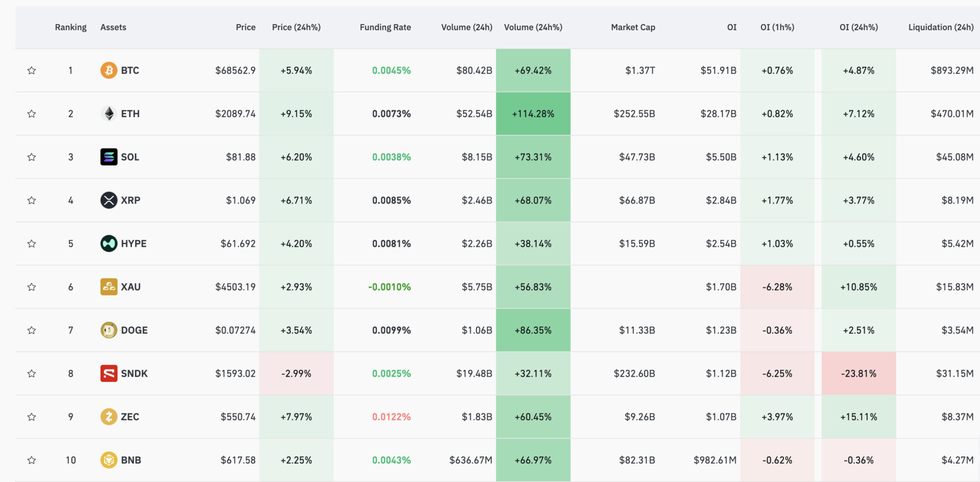Open the SNDK asset link
This screenshot has width=980, height=482.
coord(134,373)
